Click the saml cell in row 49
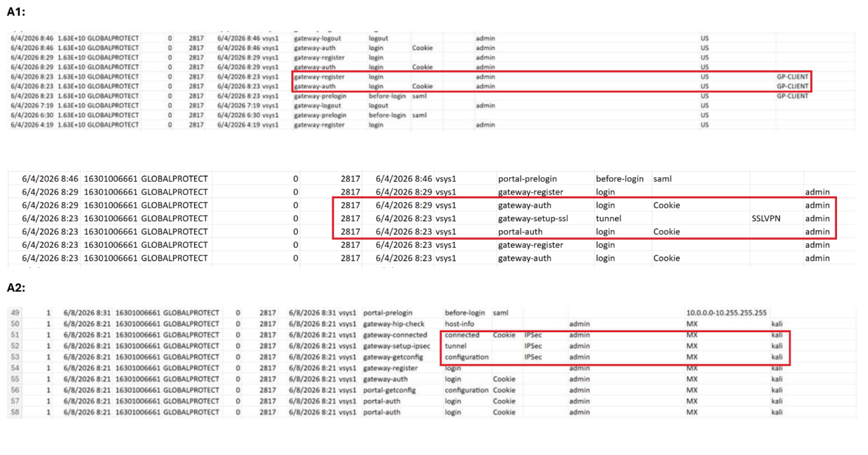This screenshot has width=868, height=455. coord(500,313)
